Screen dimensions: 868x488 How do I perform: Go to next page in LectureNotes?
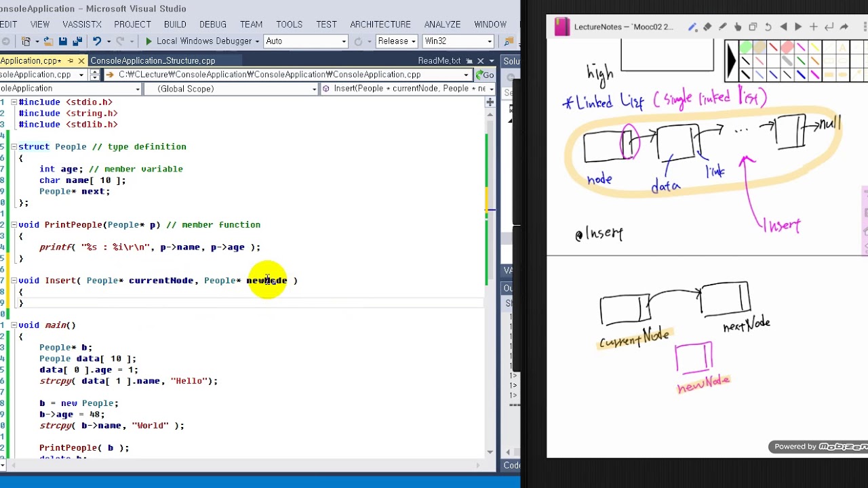click(798, 27)
